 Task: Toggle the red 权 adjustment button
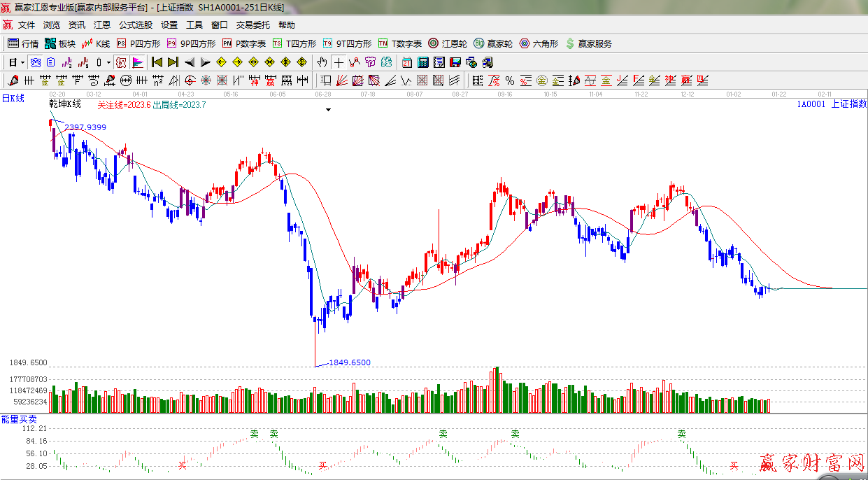click(121, 62)
